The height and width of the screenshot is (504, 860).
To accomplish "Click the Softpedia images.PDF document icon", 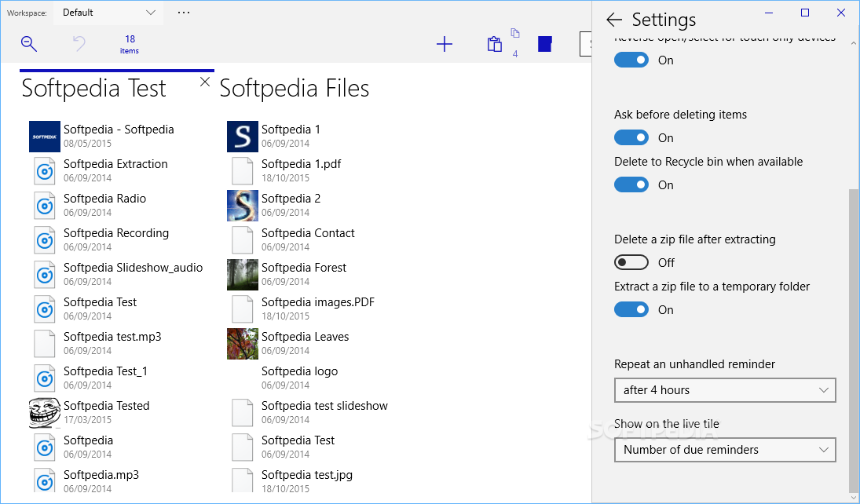I will click(x=243, y=309).
